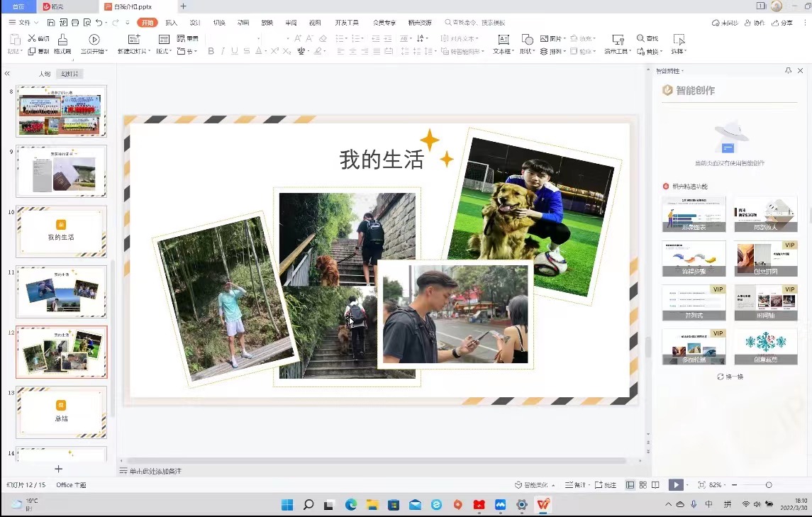Click the 分享 share button
This screenshot has width=812, height=517.
coord(783,23)
